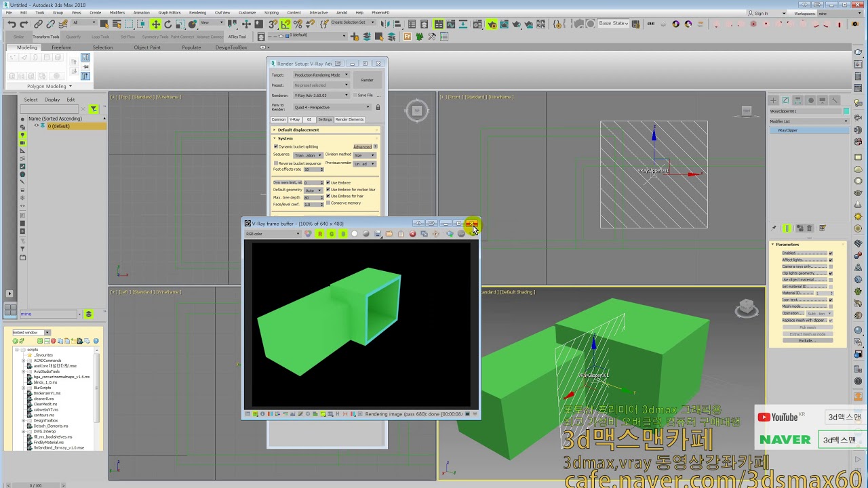Click the Undo arrow in main toolbar
Image resolution: width=868 pixels, height=488 pixels.
pos(12,24)
